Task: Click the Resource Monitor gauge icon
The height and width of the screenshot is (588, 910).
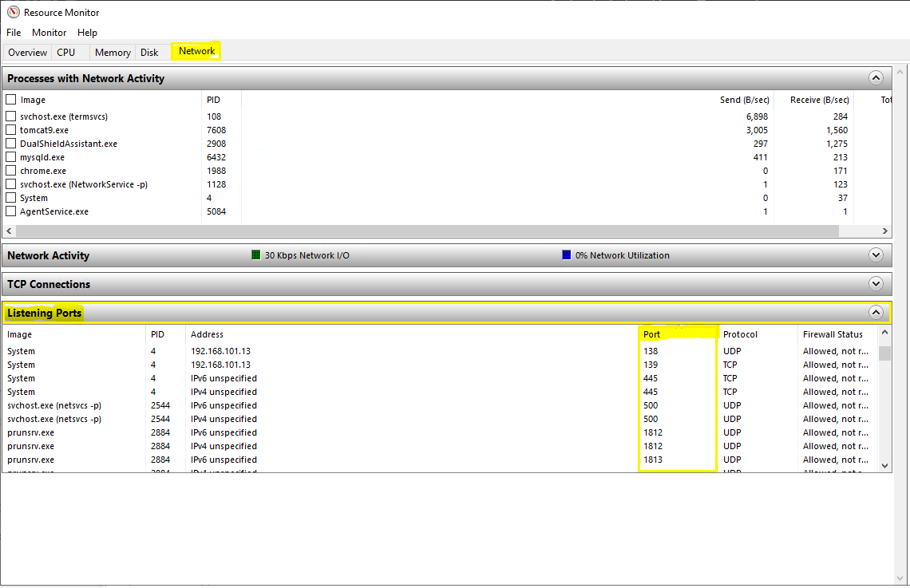Action: pos(13,12)
